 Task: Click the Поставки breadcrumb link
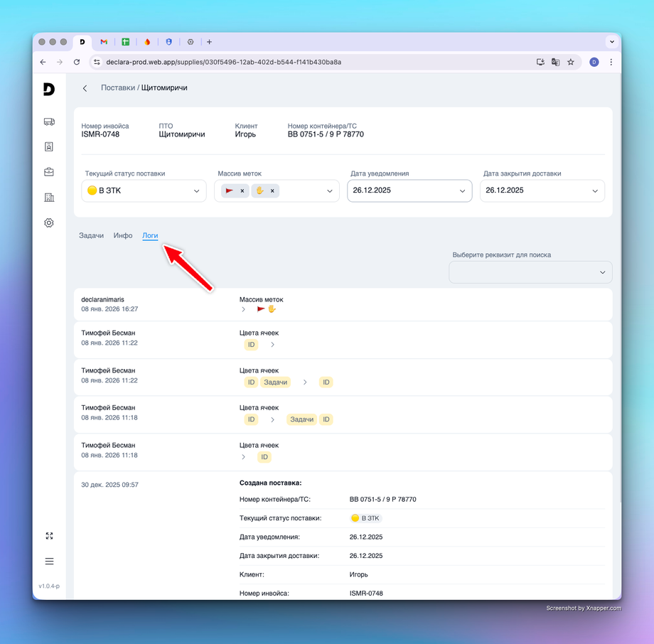tap(118, 88)
